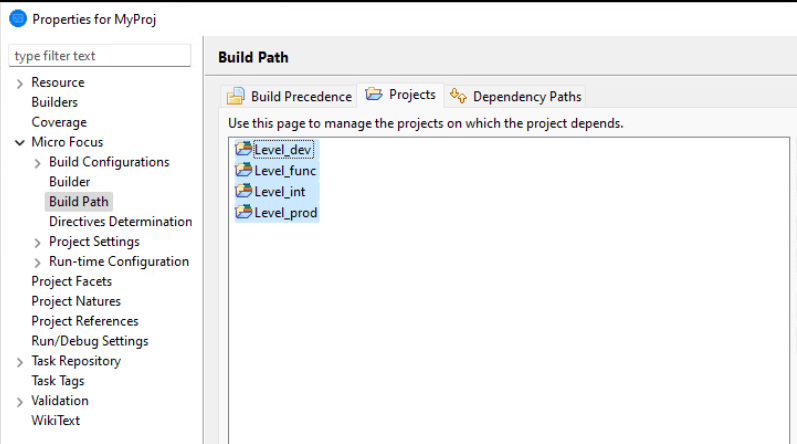The height and width of the screenshot is (444, 797).
Task: Click the filter text input field
Action: click(99, 56)
